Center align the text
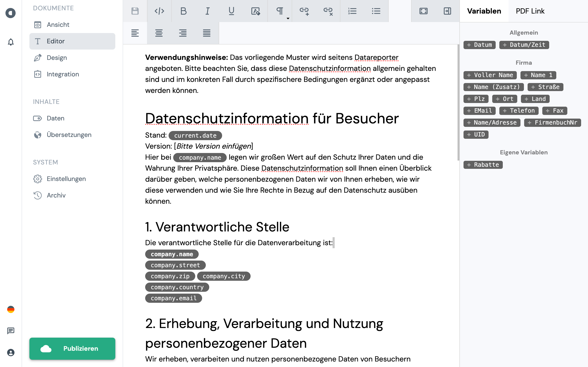 159,33
